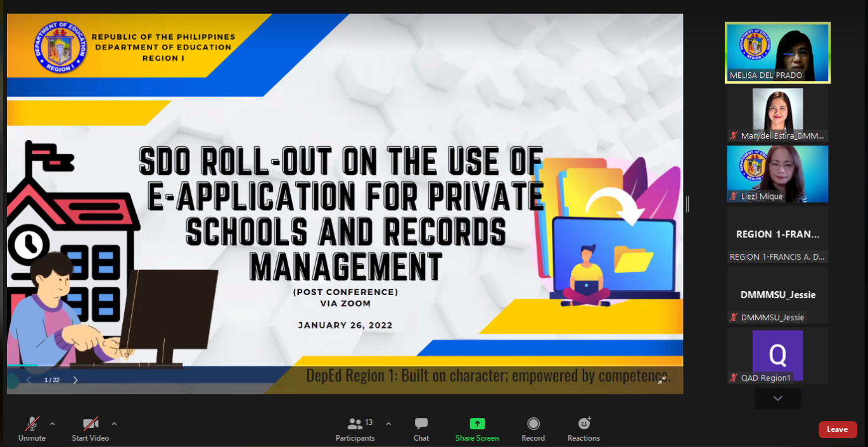Click the green Share Screen button
The height and width of the screenshot is (447, 868).
477,429
